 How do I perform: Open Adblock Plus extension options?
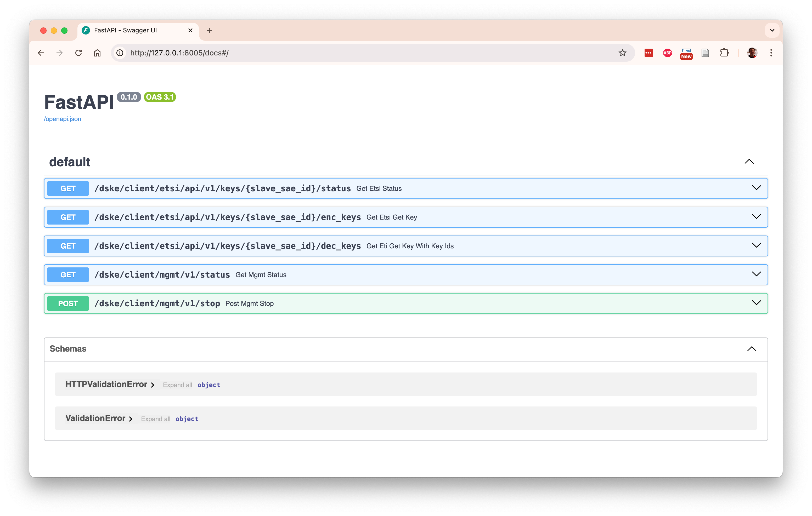coord(667,53)
